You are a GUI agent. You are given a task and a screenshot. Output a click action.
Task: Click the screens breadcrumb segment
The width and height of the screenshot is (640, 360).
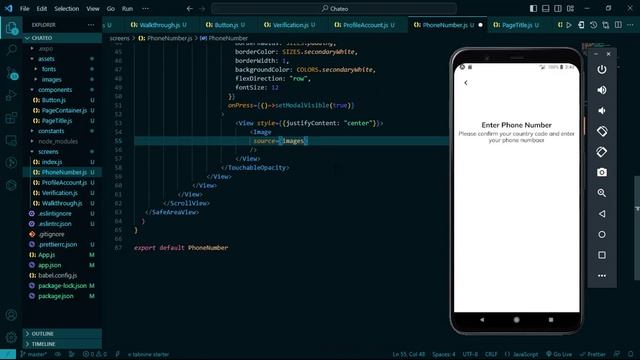point(119,38)
